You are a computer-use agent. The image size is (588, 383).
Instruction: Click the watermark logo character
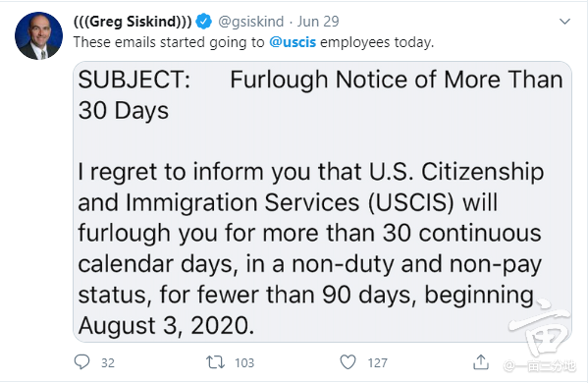coord(540,327)
